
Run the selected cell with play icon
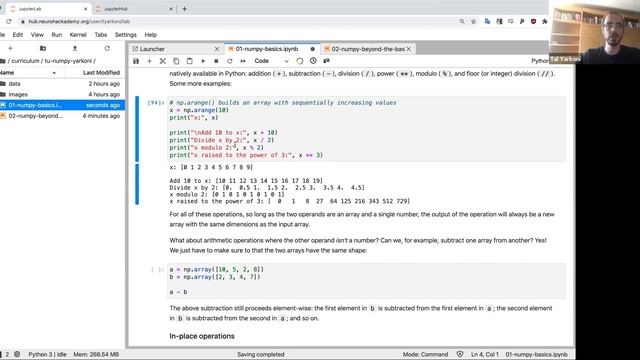click(x=203, y=61)
